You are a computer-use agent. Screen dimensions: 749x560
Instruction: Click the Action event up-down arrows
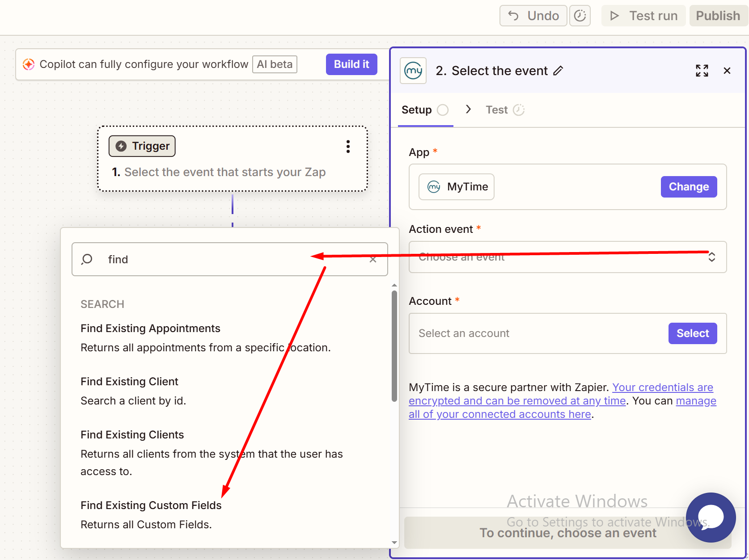pos(712,257)
